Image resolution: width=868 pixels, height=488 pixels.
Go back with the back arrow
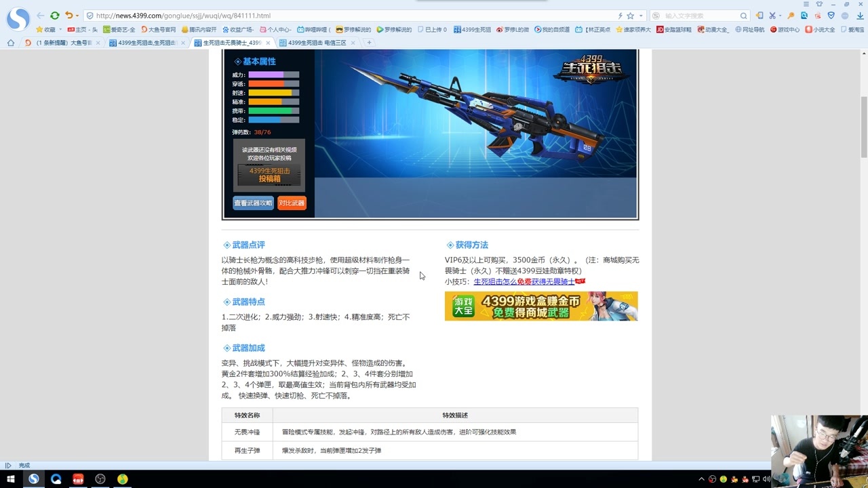point(41,16)
